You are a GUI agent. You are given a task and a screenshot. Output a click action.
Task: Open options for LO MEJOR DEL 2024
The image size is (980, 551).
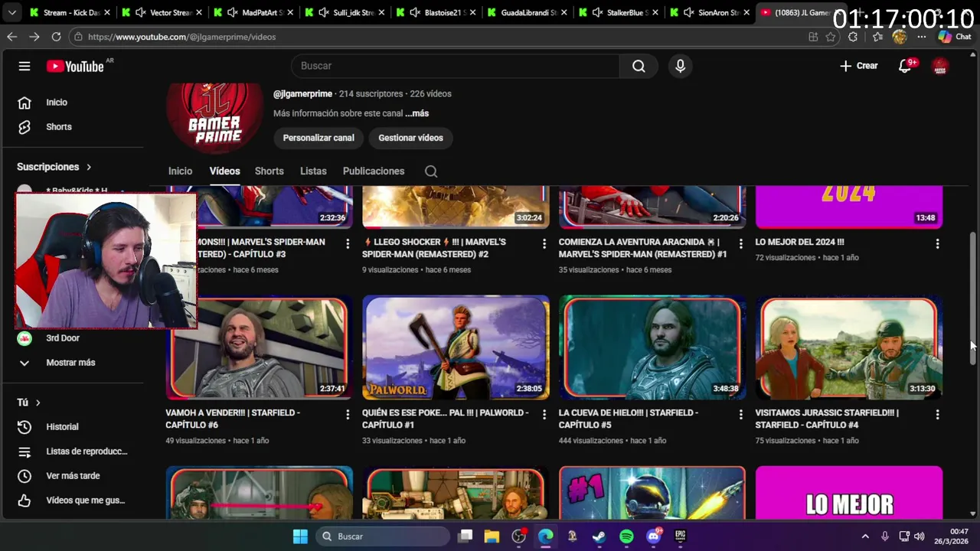937,243
